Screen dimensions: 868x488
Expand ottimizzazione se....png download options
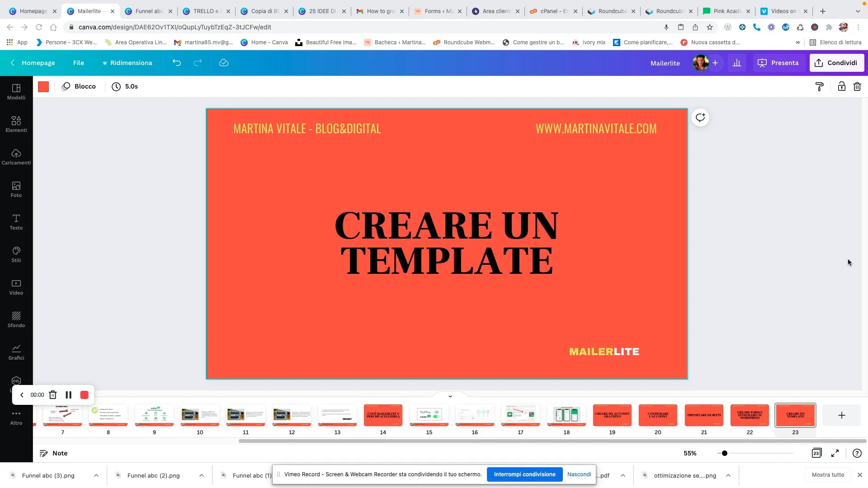pyautogui.click(x=728, y=475)
